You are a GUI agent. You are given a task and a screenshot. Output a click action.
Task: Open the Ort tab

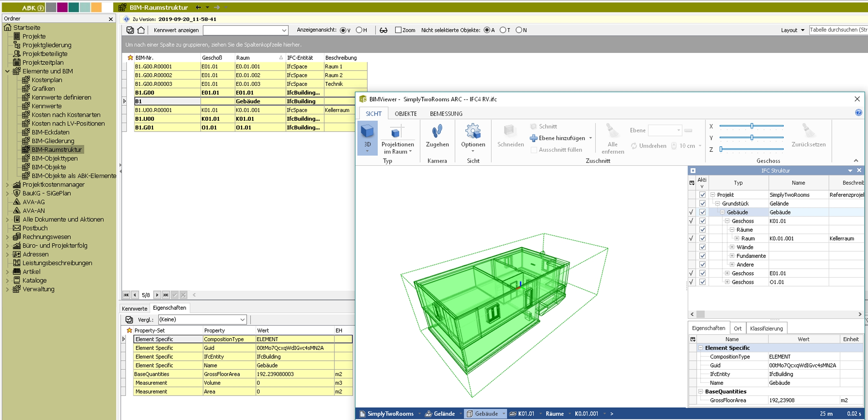click(x=737, y=328)
